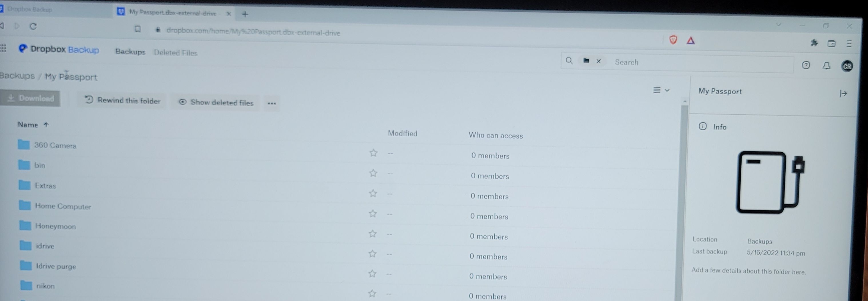Open the Brave shields icon

pyautogui.click(x=673, y=40)
